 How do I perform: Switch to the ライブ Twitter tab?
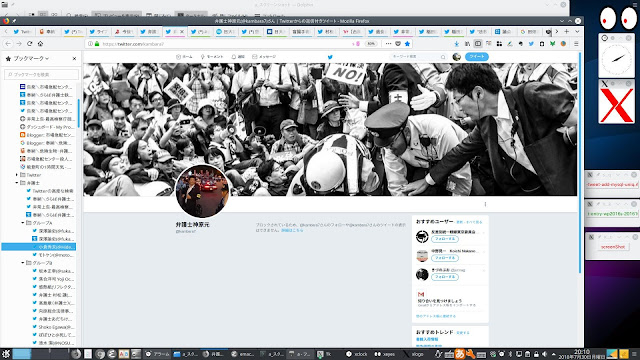point(98,31)
